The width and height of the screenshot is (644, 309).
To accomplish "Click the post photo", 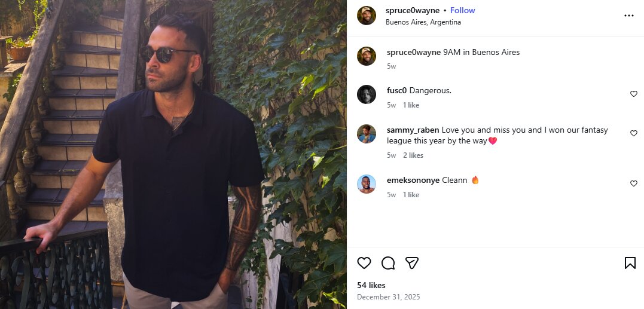I will (173, 154).
